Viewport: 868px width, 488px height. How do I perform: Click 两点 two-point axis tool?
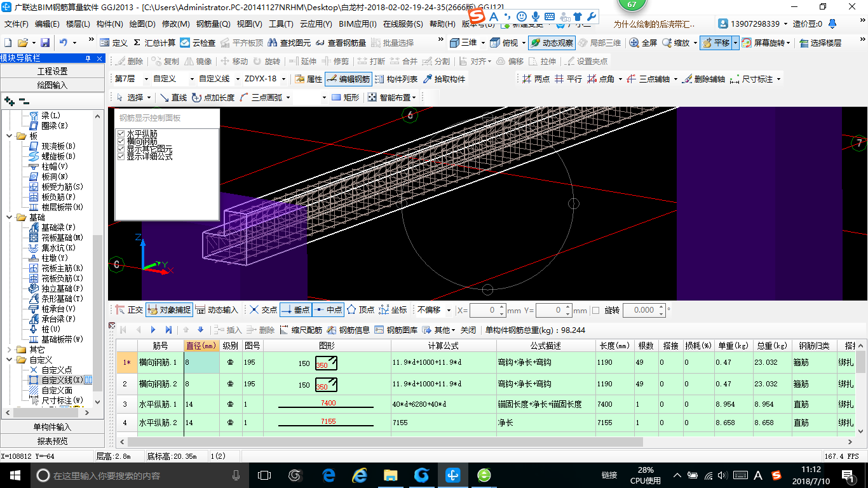tap(536, 79)
